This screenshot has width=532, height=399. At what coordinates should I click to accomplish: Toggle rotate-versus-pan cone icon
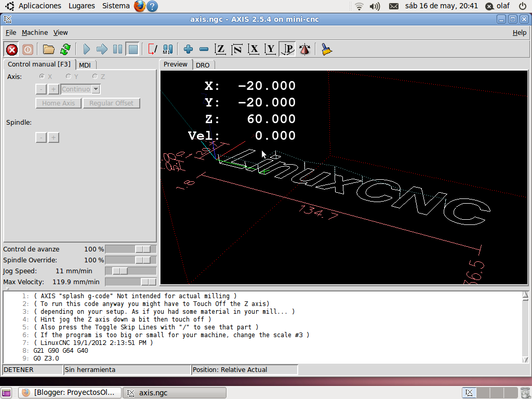[x=304, y=49]
